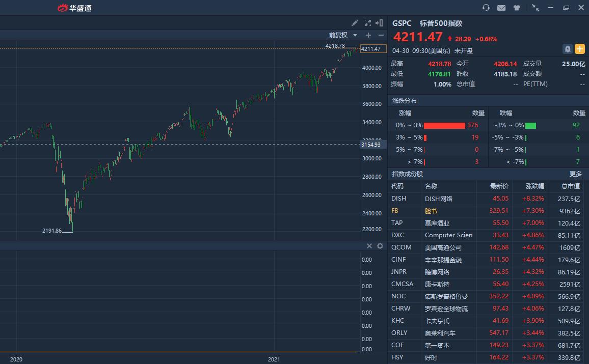Click the 今开 4206.14 value
This screenshot has width=589, height=364.
505,64
